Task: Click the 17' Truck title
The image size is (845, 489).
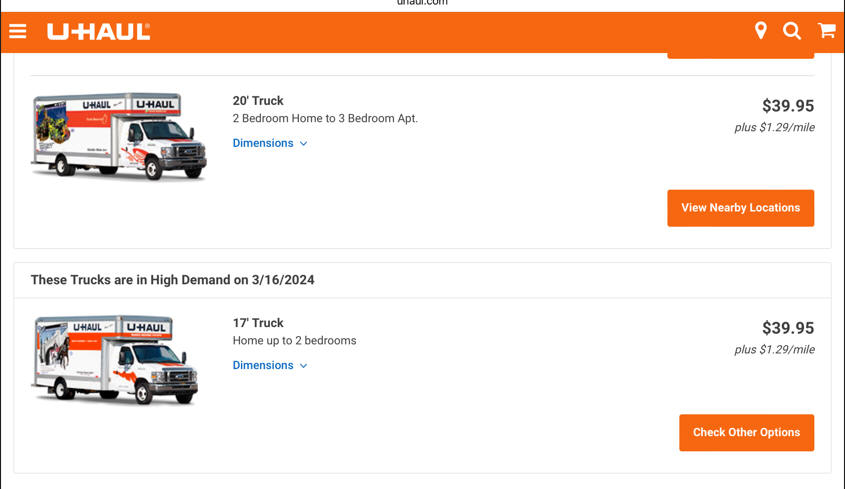Action: [258, 323]
